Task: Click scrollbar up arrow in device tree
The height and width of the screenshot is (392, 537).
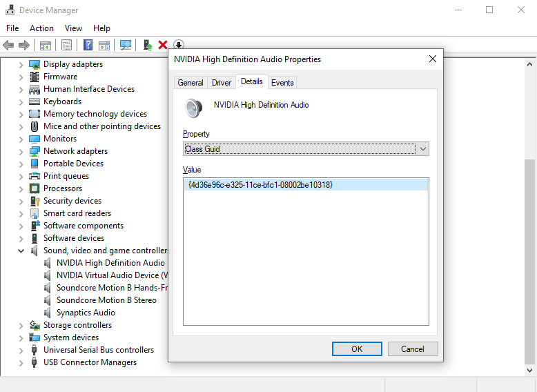Action: (x=529, y=64)
